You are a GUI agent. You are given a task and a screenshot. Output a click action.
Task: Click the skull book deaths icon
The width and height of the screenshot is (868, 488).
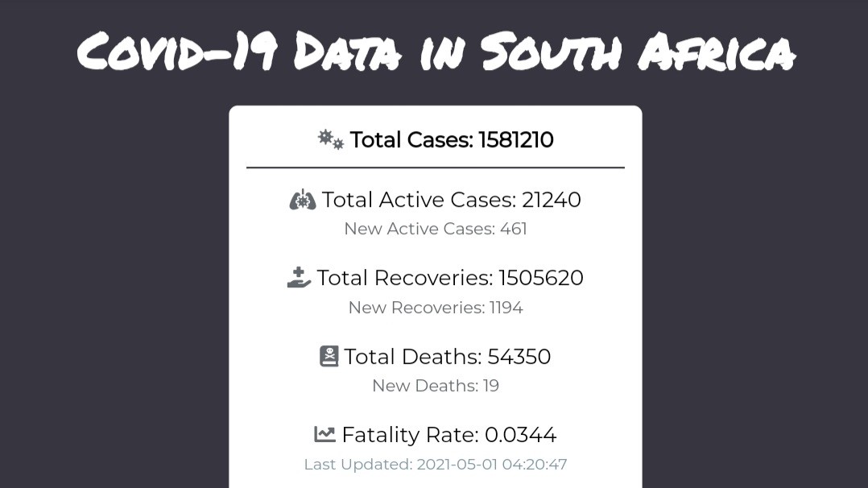tap(329, 356)
